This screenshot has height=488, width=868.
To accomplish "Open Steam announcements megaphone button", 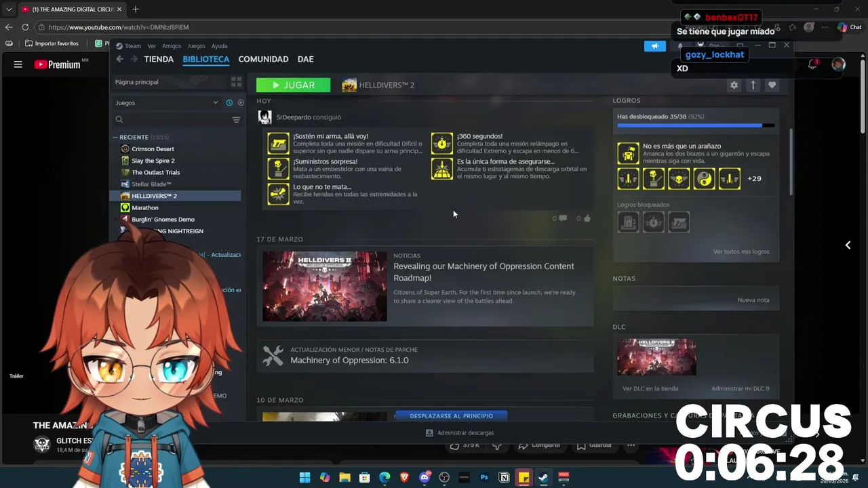I will [x=654, y=46].
